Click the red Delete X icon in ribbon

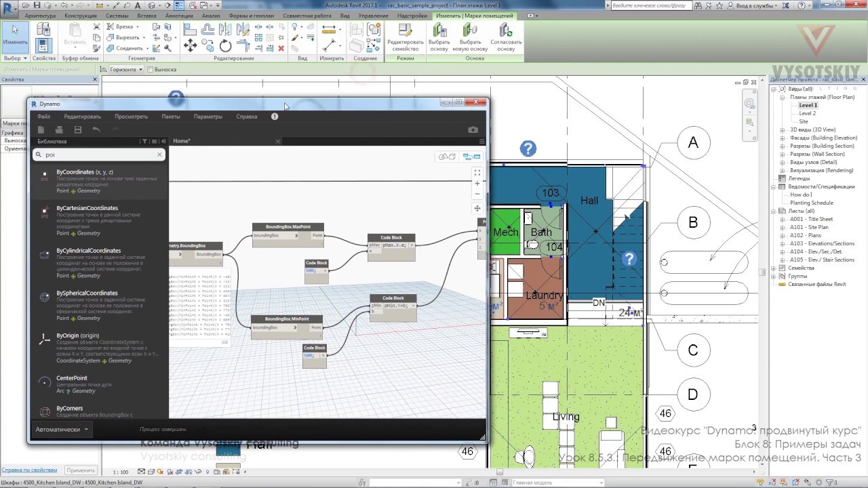(281, 48)
